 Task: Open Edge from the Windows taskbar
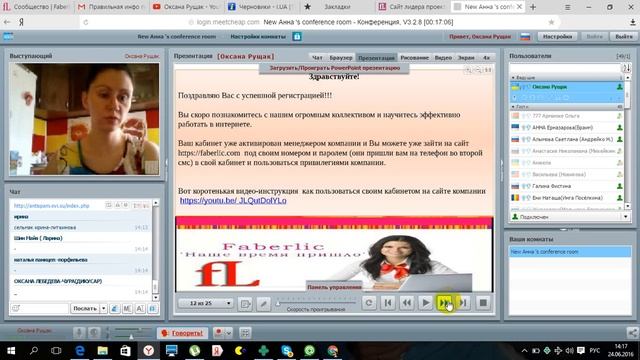tap(80, 351)
